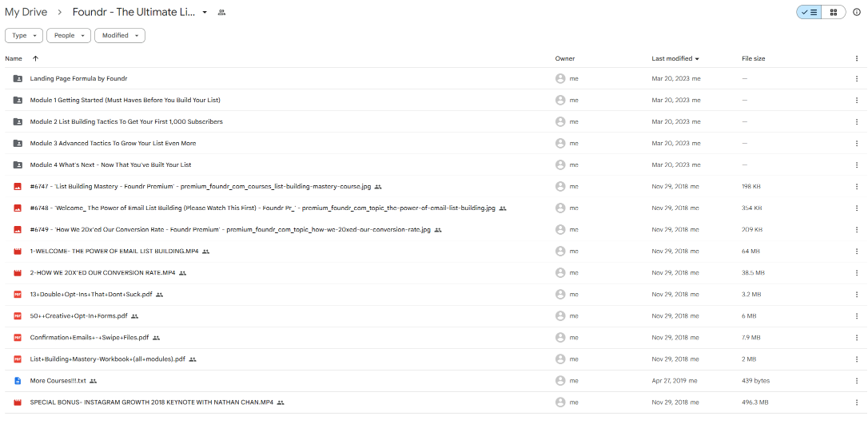Image resolution: width=868 pixels, height=432 pixels.
Task: Click the shared people icon beside folder title
Action: [221, 13]
